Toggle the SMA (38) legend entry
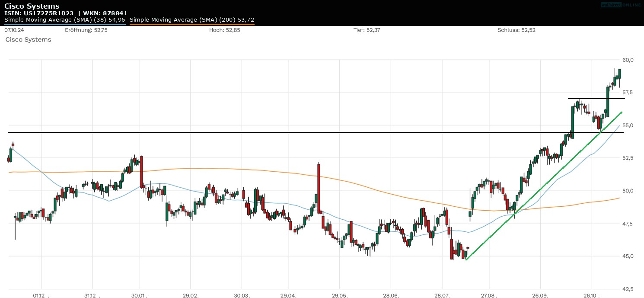The width and height of the screenshot is (644, 298). 65,20
